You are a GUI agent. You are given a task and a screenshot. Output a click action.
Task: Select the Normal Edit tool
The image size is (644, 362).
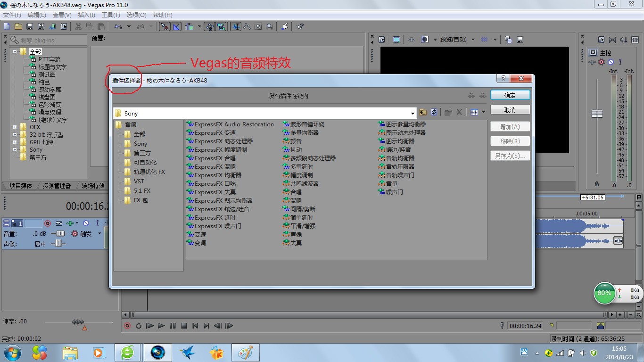pyautogui.click(x=236, y=26)
